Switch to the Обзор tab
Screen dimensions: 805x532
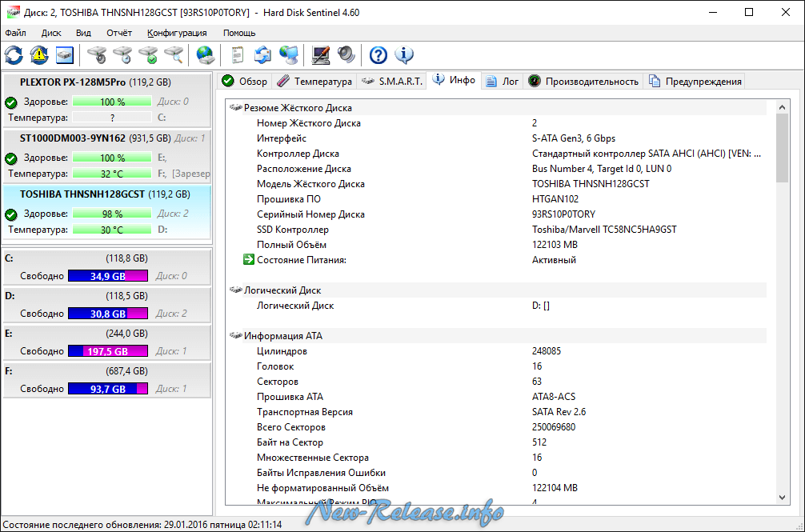tap(245, 82)
